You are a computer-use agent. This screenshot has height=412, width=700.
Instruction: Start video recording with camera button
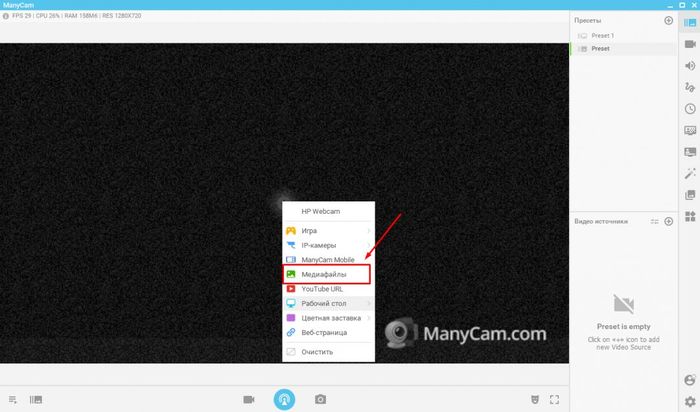249,399
